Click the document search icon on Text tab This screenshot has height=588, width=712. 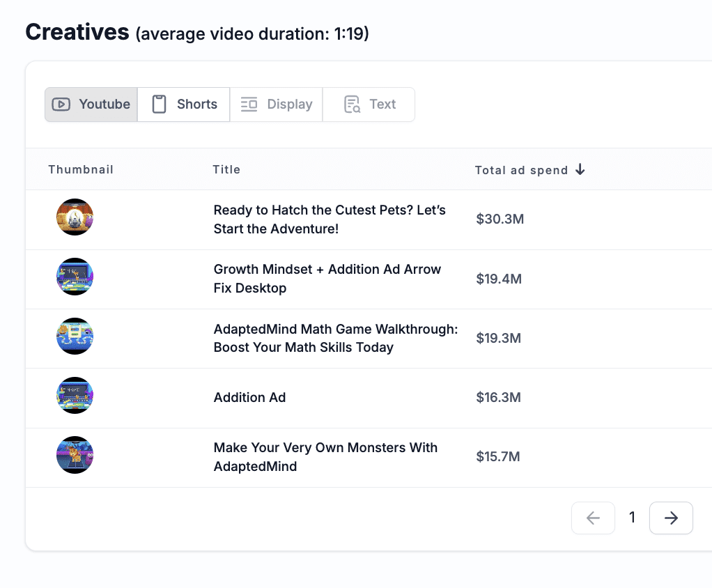(352, 105)
